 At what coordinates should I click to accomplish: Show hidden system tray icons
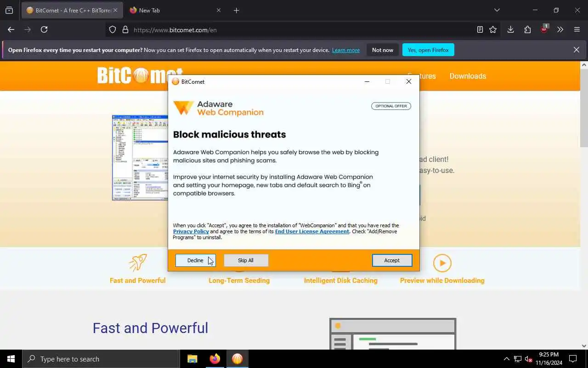click(x=506, y=359)
